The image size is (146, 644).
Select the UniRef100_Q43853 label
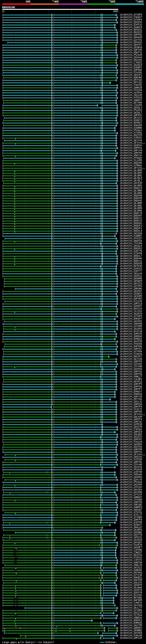point(131,530)
